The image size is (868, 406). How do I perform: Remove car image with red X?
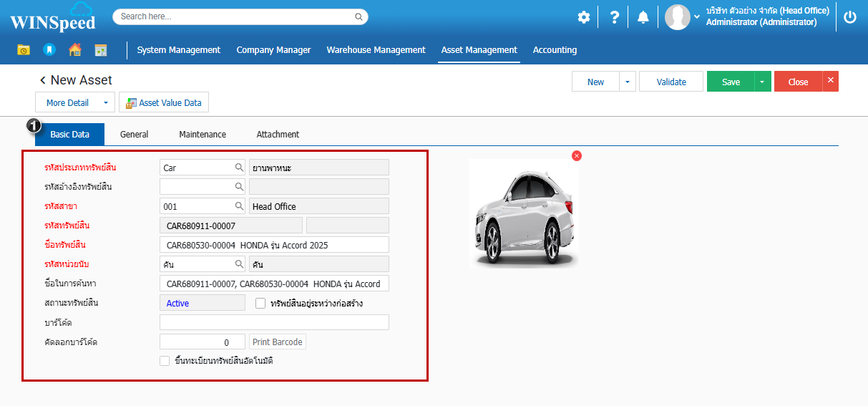click(x=577, y=156)
